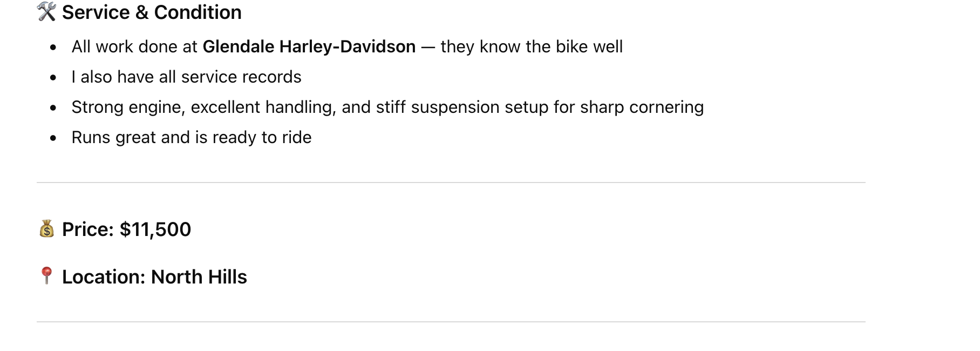This screenshot has width=980, height=351.
Task: Click the red pushpin emoji
Action: (x=46, y=275)
